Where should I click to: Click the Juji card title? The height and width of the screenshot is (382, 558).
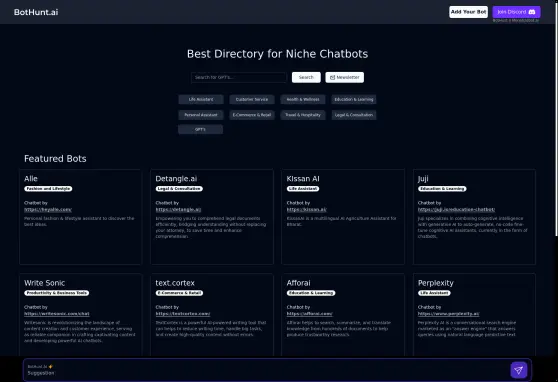click(423, 179)
